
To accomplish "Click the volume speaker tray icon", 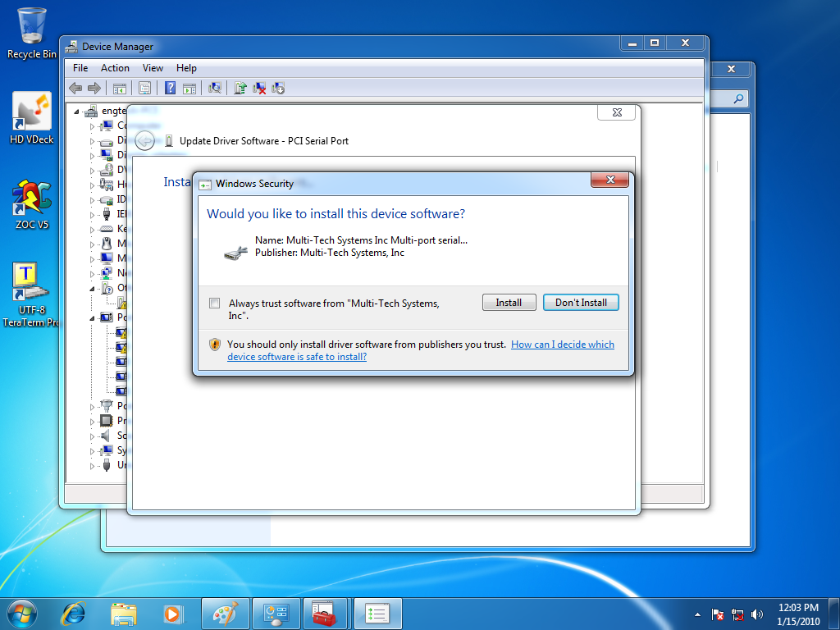I will click(756, 614).
